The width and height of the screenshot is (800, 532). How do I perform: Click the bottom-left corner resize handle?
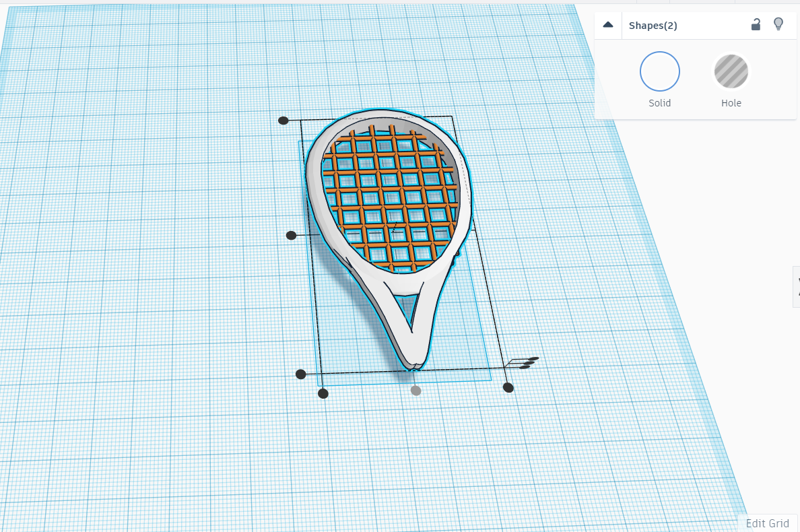coord(323,393)
